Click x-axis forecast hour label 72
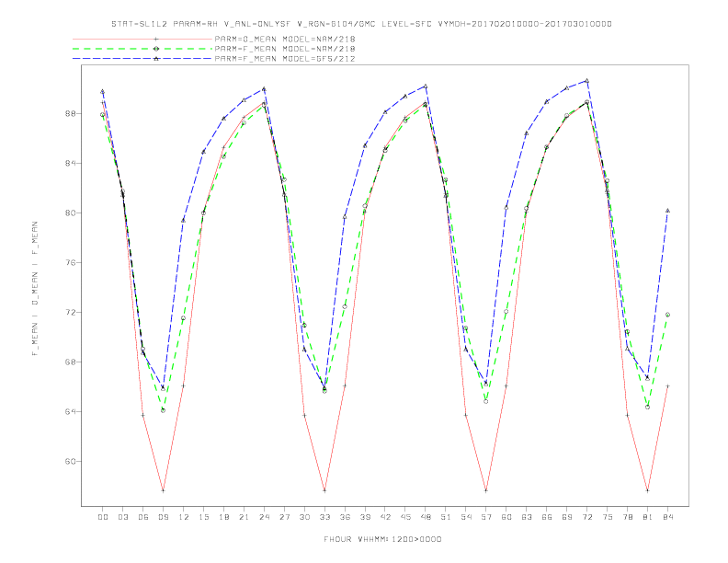Screen dimensions: 728x563 click(587, 517)
